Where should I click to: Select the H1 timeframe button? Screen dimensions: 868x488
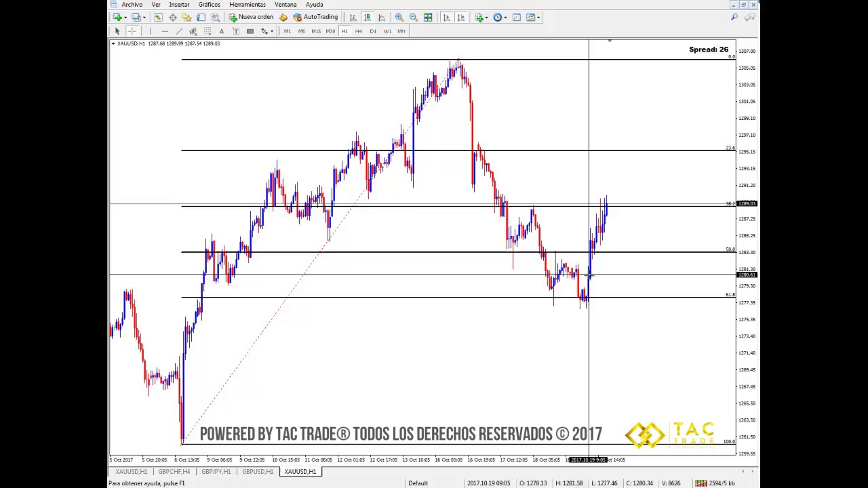coord(344,31)
